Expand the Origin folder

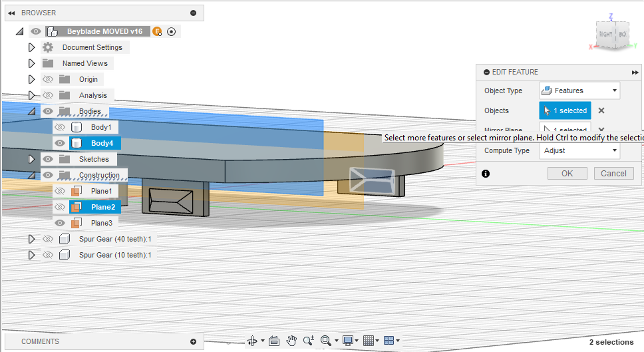31,79
